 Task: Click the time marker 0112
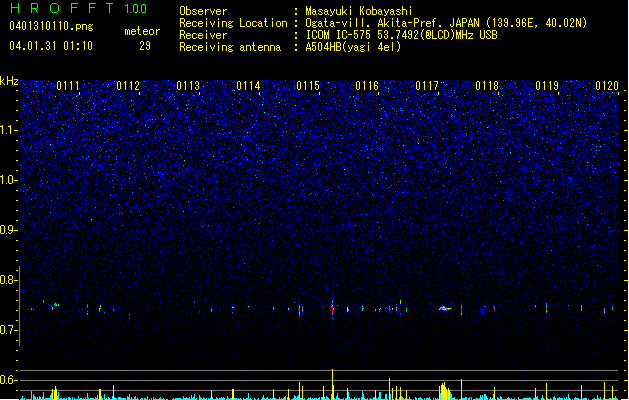pyautogui.click(x=128, y=86)
